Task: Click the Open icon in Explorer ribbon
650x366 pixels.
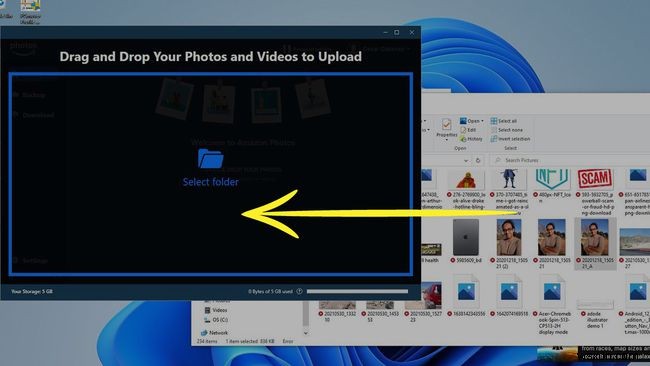Action: 463,121
